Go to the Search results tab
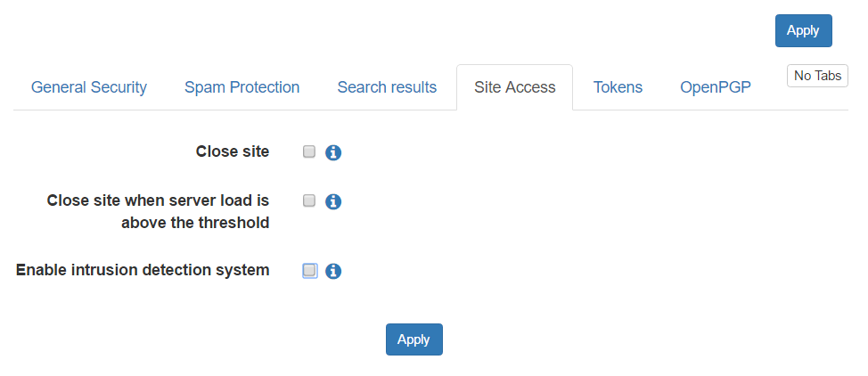868x376 pixels. coord(387,87)
